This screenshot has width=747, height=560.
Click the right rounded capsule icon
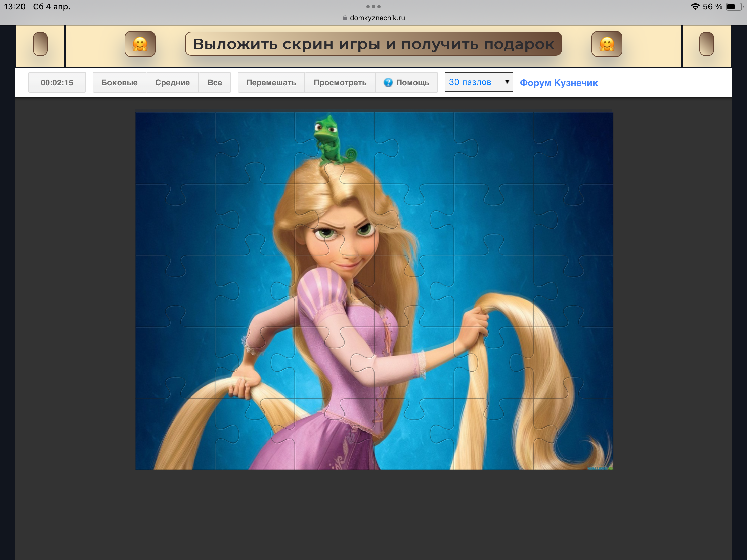[706, 44]
